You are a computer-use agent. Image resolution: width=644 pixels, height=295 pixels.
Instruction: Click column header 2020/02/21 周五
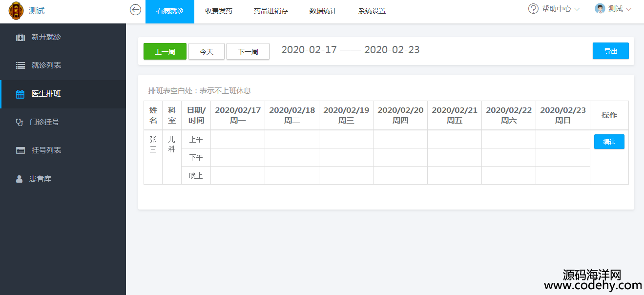[455, 115]
